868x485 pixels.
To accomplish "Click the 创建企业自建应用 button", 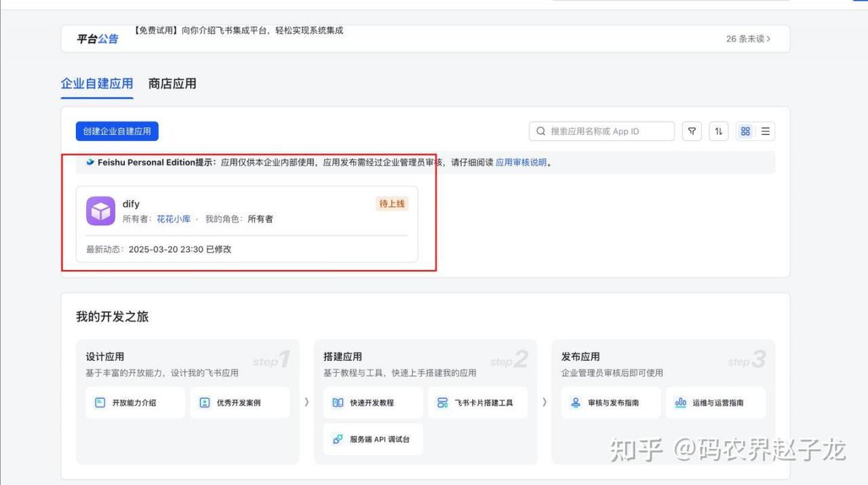I will pyautogui.click(x=117, y=131).
